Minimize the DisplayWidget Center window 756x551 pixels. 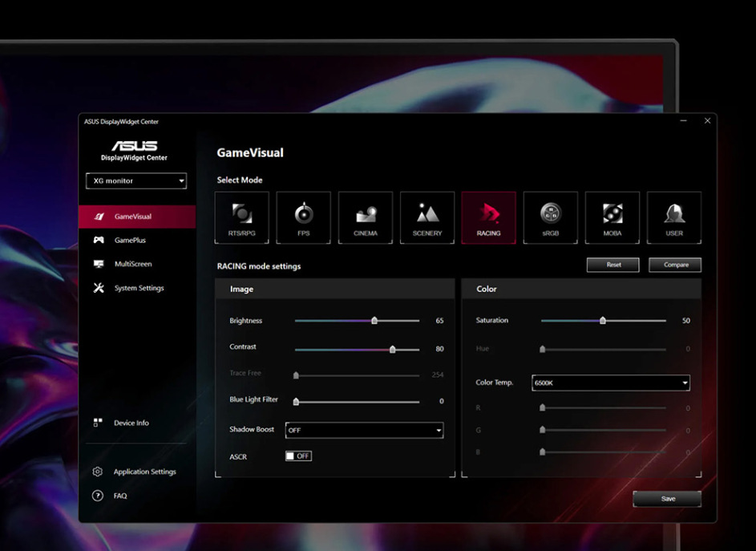click(683, 120)
